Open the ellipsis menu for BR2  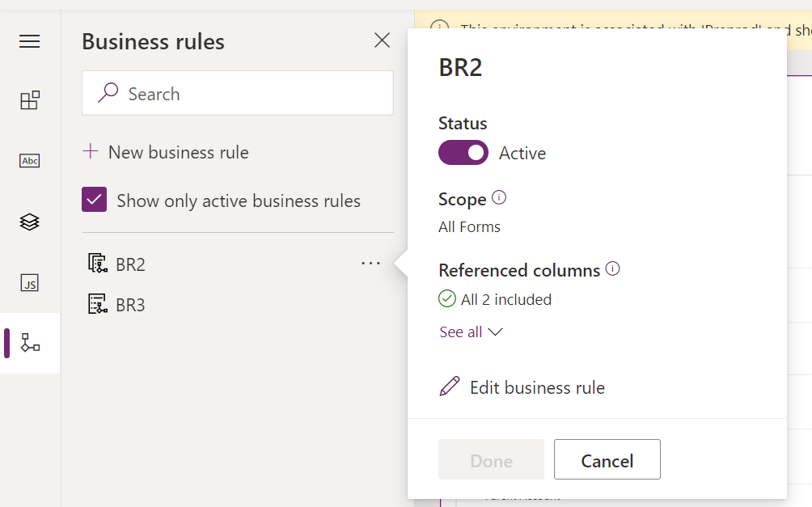(x=370, y=263)
